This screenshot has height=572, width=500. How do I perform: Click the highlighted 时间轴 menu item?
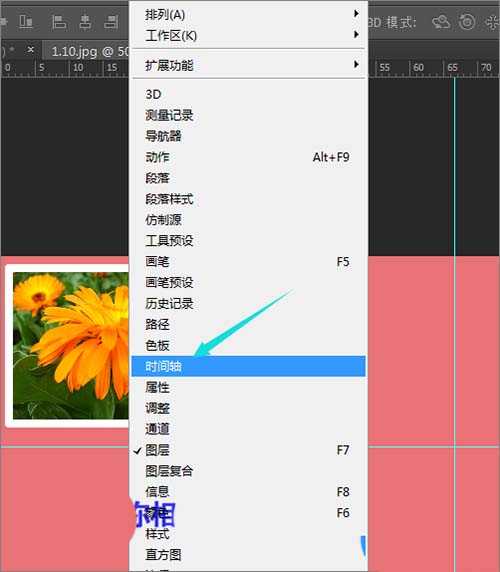(248, 366)
